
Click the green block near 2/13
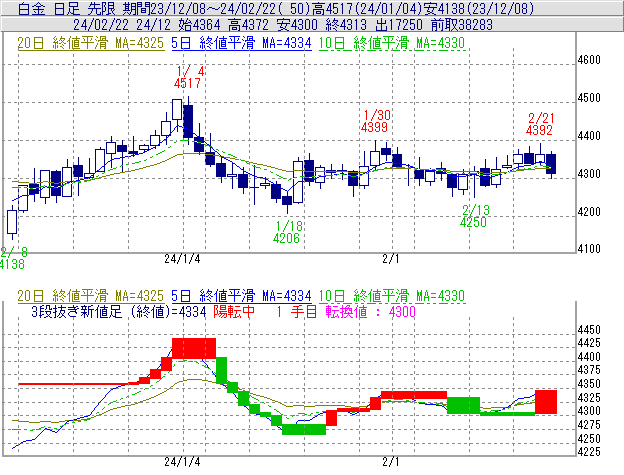point(463,405)
